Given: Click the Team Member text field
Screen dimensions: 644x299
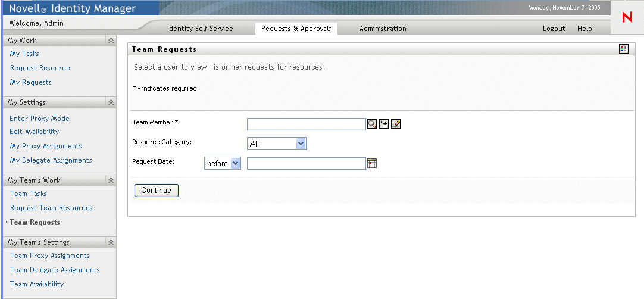Looking at the screenshot, I should point(306,124).
